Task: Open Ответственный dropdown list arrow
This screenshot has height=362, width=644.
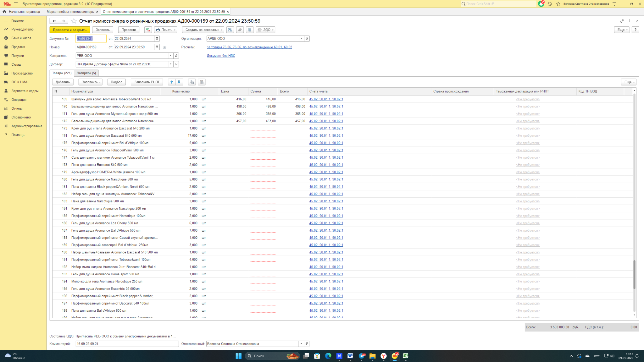Action: [x=301, y=344]
